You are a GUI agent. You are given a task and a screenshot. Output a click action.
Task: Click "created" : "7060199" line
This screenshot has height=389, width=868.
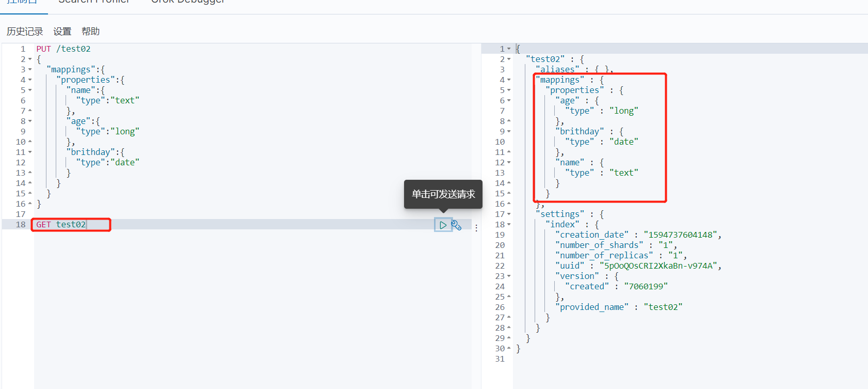(616, 287)
